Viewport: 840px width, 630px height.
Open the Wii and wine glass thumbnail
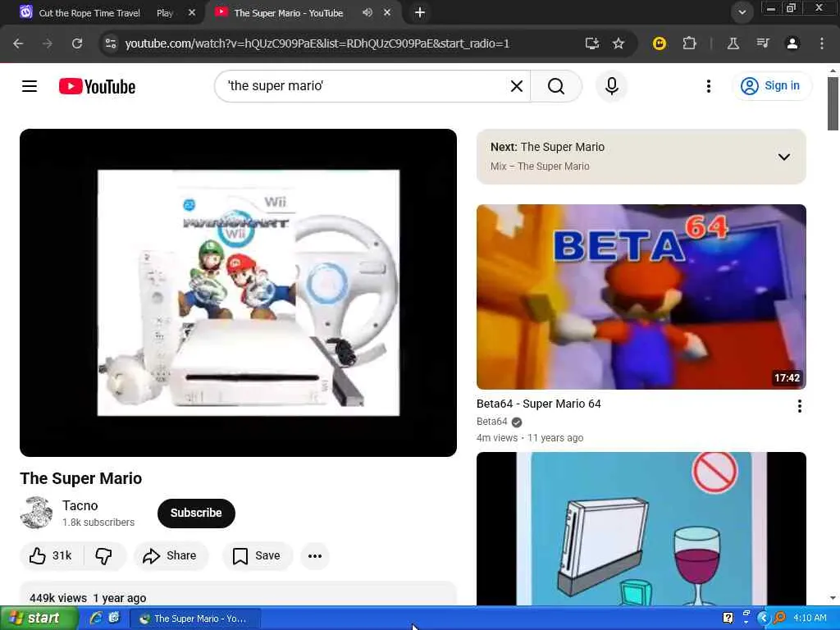tap(641, 528)
